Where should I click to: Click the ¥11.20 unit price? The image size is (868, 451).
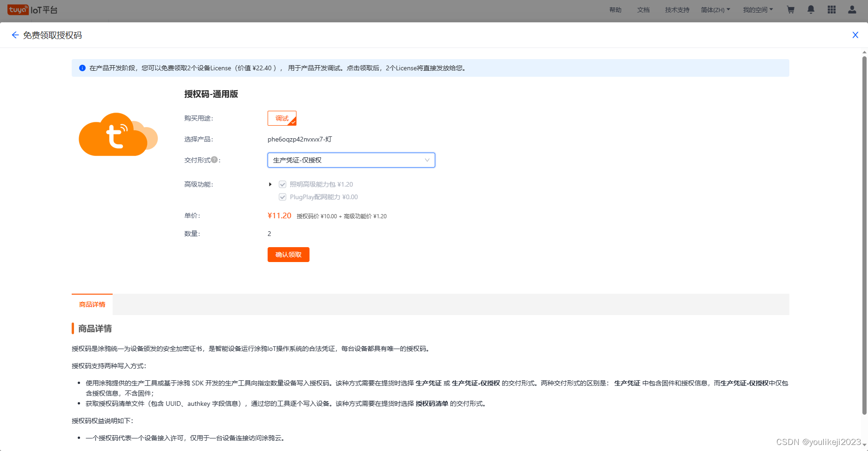coord(279,215)
